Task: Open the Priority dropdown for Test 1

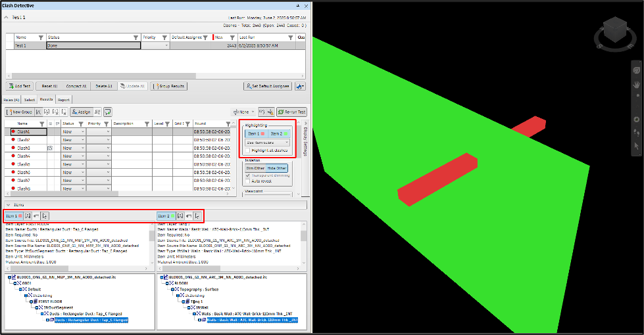Action: click(166, 45)
